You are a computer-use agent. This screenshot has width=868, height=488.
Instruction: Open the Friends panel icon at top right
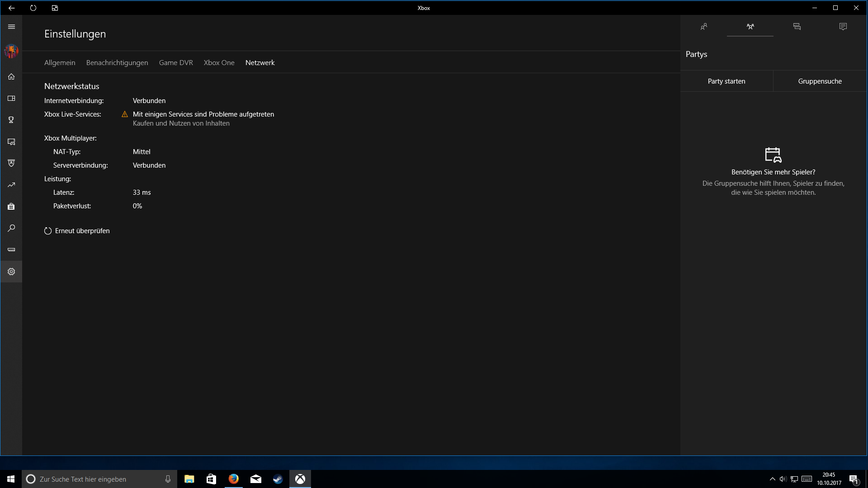coord(703,27)
